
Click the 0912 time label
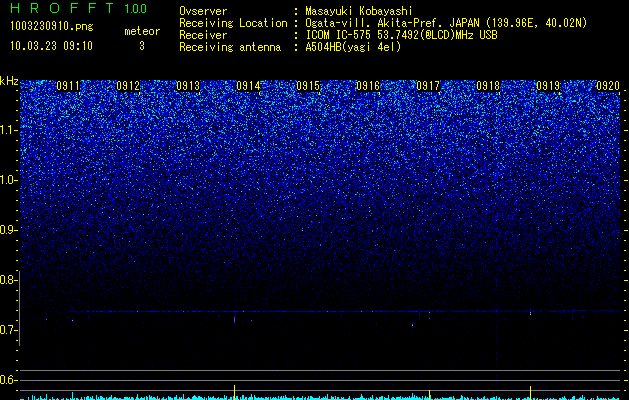(128, 86)
